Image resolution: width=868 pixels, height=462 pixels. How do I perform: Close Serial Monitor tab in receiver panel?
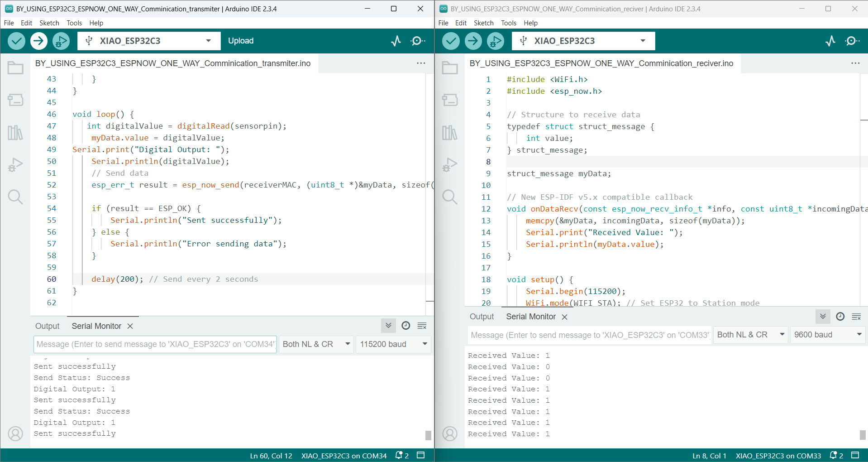565,317
